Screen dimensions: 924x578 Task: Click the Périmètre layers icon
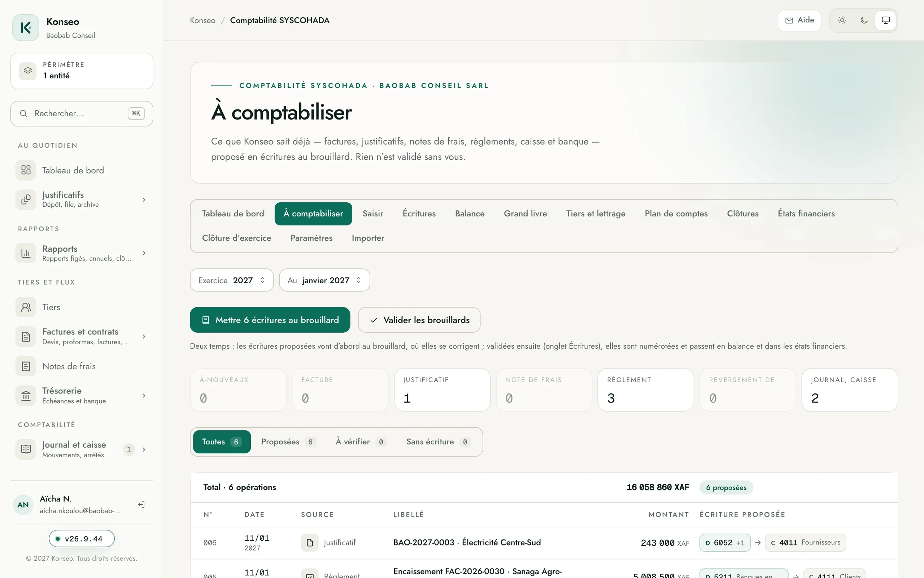coord(27,71)
